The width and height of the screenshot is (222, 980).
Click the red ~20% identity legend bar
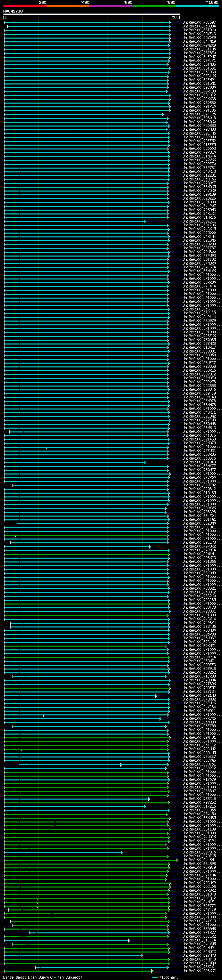tap(25, 7)
